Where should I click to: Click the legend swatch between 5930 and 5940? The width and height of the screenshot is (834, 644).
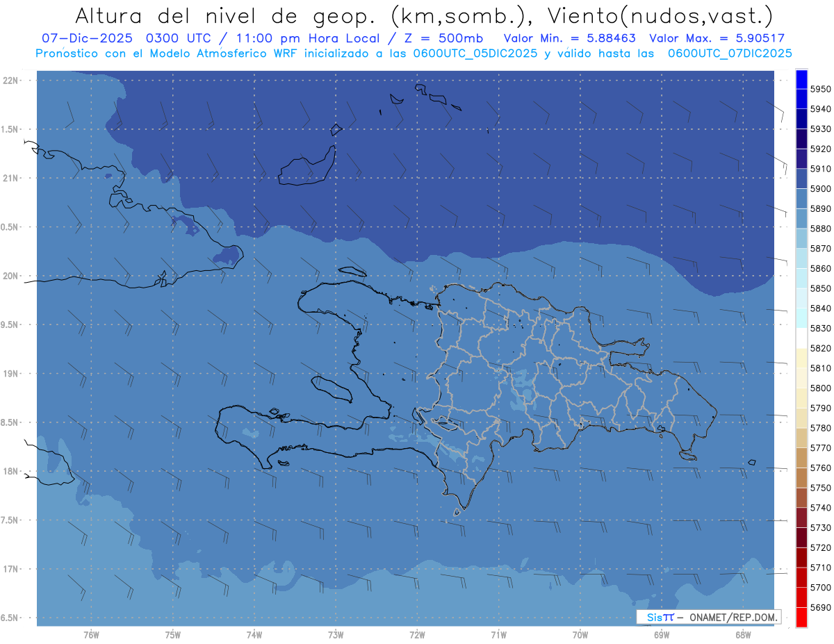[x=801, y=119]
